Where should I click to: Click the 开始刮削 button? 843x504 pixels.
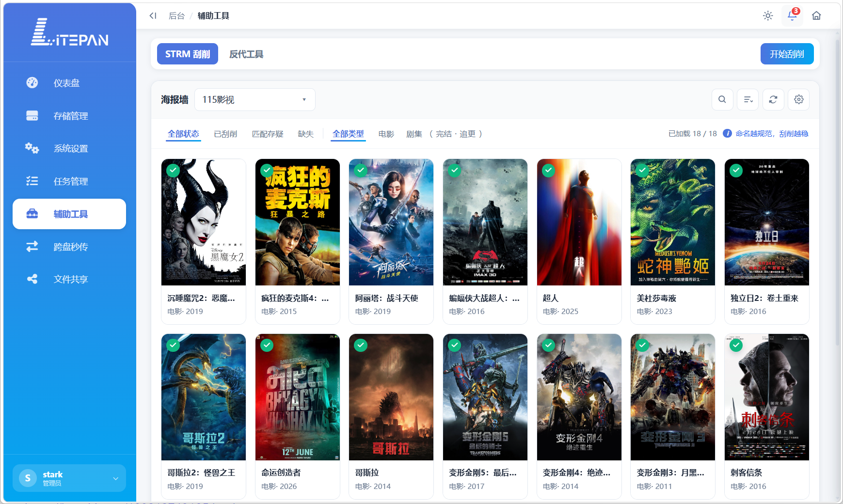click(787, 54)
